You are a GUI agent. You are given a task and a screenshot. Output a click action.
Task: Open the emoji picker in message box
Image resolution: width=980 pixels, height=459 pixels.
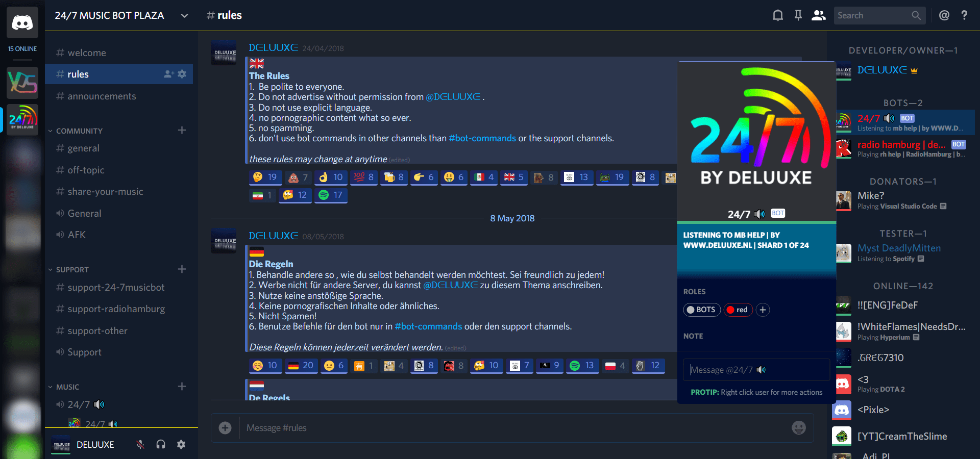pos(799,428)
